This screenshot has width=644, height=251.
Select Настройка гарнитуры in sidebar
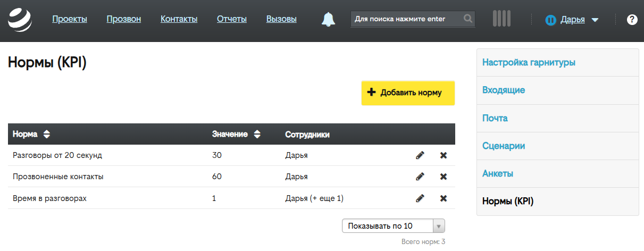[x=557, y=63]
